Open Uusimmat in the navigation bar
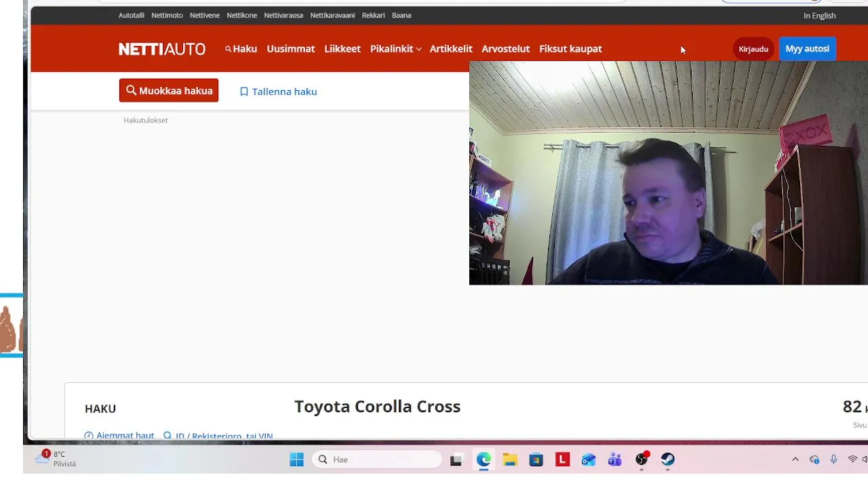868x488 pixels. pos(291,49)
